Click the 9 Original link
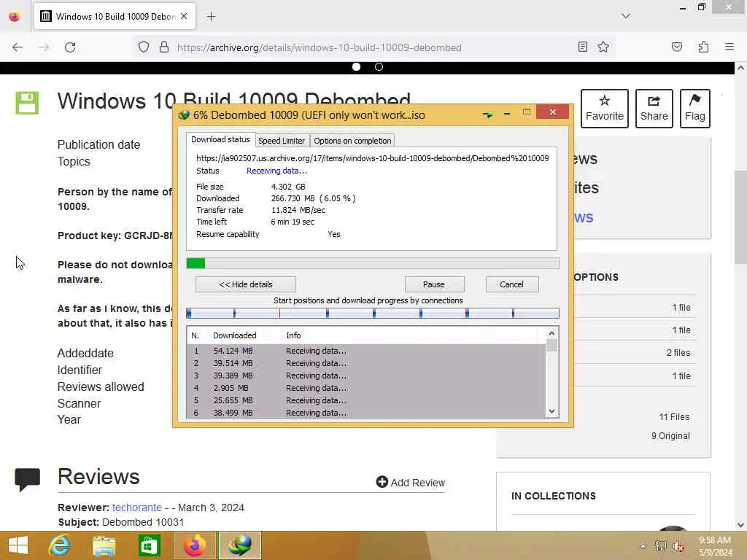This screenshot has height=560, width=747. pyautogui.click(x=670, y=436)
